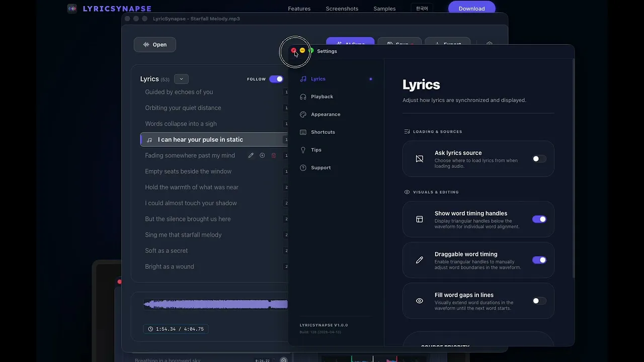This screenshot has width=644, height=362.
Task: Click the music note icon beside Lyrics tab
Action: (x=303, y=79)
